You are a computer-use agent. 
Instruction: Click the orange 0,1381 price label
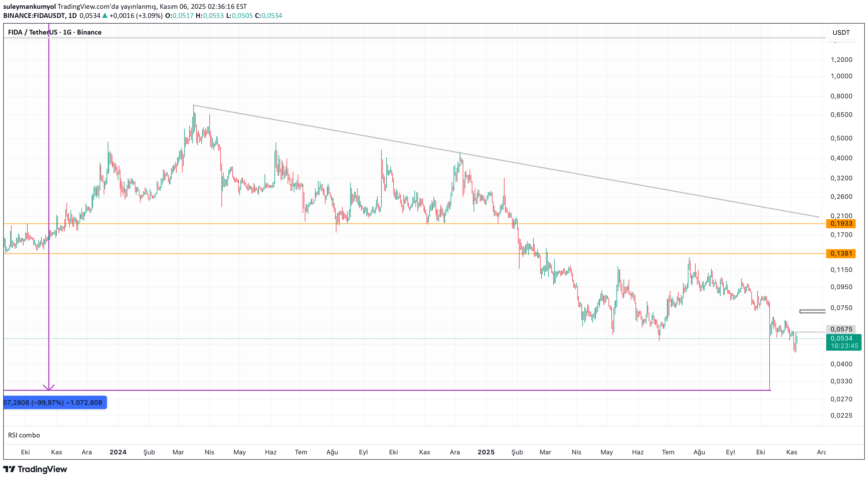click(x=840, y=254)
